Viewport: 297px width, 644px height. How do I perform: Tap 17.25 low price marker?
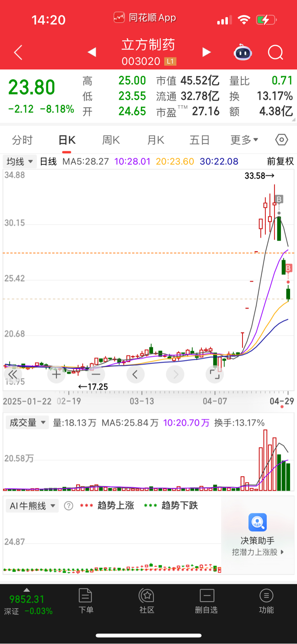[93, 386]
